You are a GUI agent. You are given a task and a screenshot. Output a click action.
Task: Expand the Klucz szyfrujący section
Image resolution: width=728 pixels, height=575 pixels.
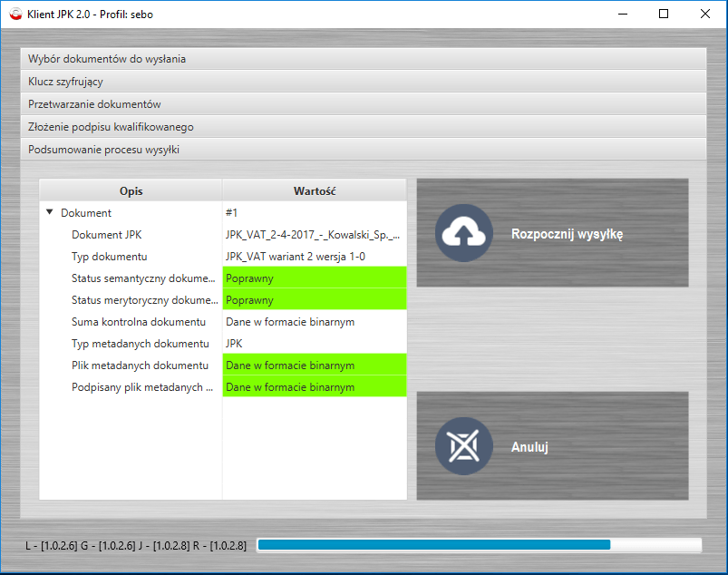tap(363, 82)
